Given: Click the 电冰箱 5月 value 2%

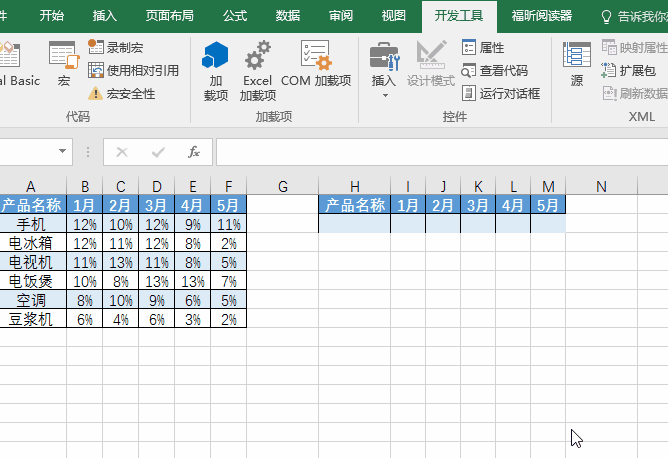Looking at the screenshot, I should coord(229,243).
